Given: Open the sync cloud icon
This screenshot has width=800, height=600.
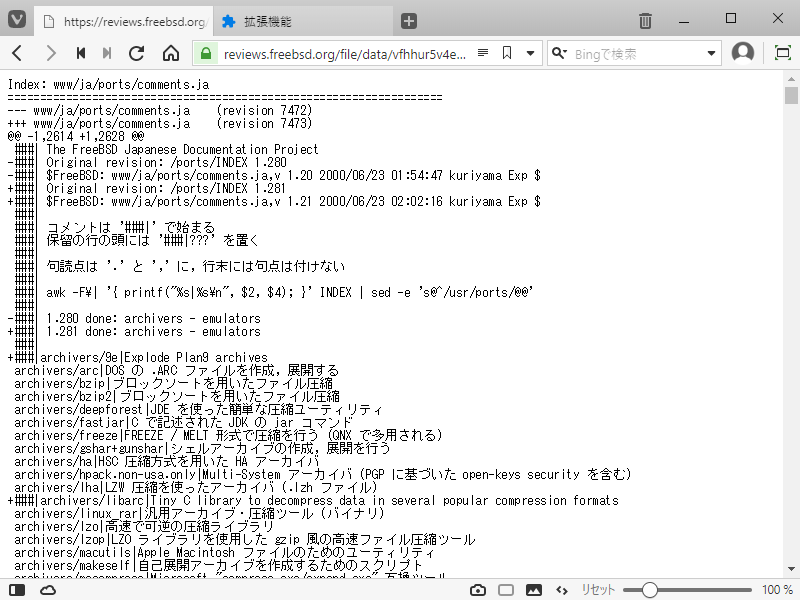Looking at the screenshot, I should click(x=48, y=590).
